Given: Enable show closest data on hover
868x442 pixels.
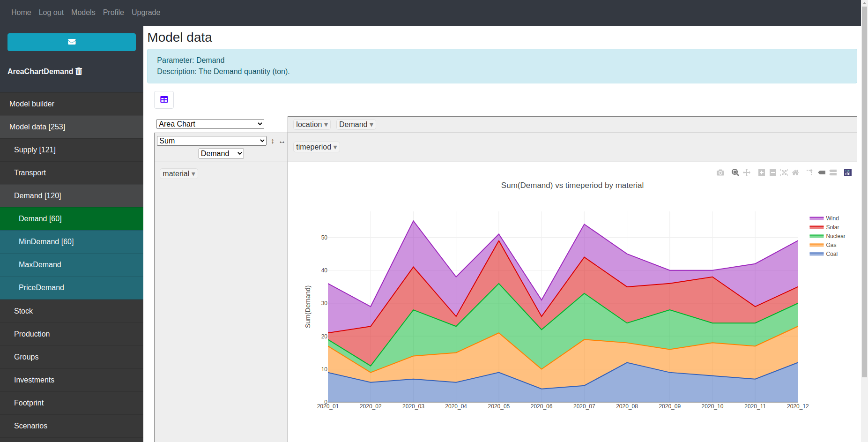Looking at the screenshot, I should point(822,172).
